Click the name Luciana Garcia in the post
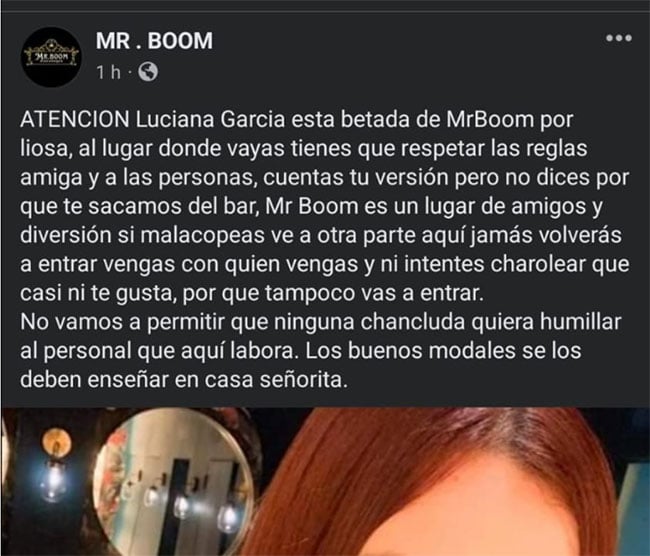The width and height of the screenshot is (650, 556). [211, 119]
